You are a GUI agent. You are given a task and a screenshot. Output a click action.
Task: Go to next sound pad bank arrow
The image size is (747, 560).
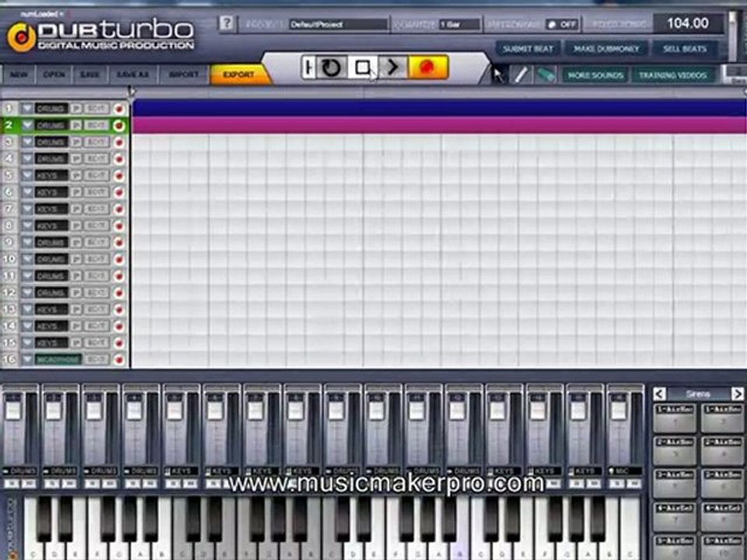[737, 394]
